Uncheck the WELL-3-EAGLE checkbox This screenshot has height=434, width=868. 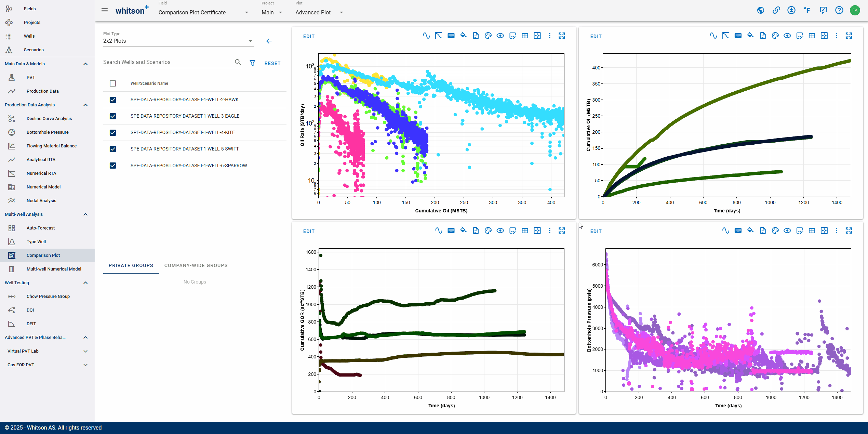tap(113, 116)
